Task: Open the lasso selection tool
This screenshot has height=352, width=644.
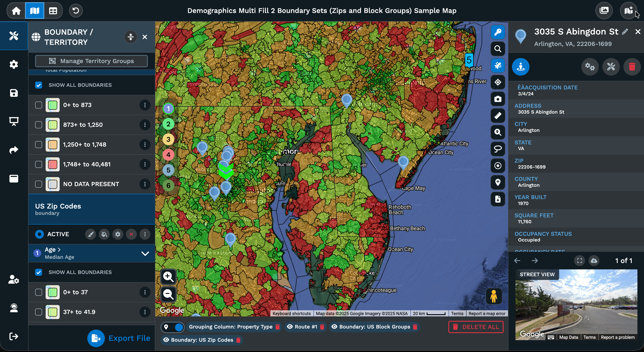Action: pos(497,149)
